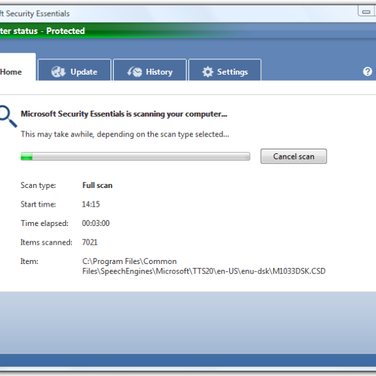This screenshot has width=376, height=376.
Task: Click the items scanned count 7021
Action: pos(90,242)
